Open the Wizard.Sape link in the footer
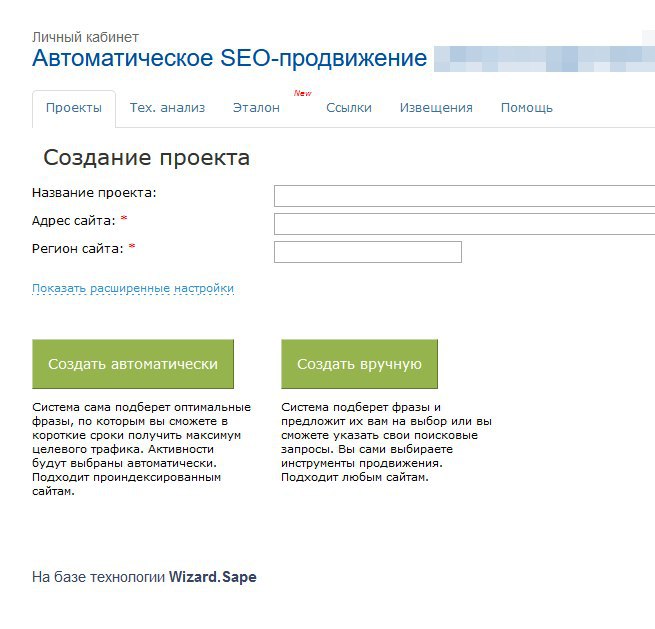The width and height of the screenshot is (655, 629). pos(212,577)
